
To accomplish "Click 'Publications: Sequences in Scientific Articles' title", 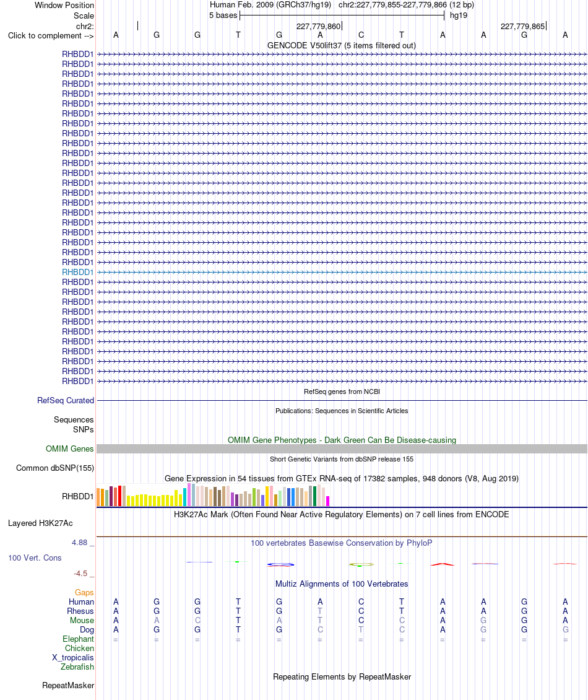I will (x=342, y=411).
